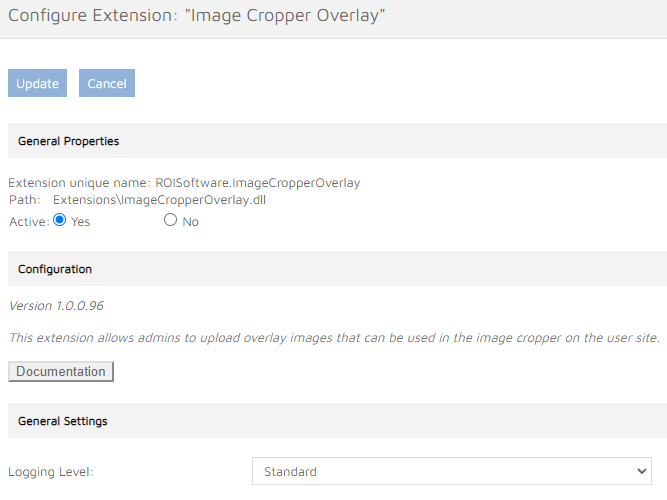Open the Logging Level dropdown
667x500 pixels.
point(450,471)
